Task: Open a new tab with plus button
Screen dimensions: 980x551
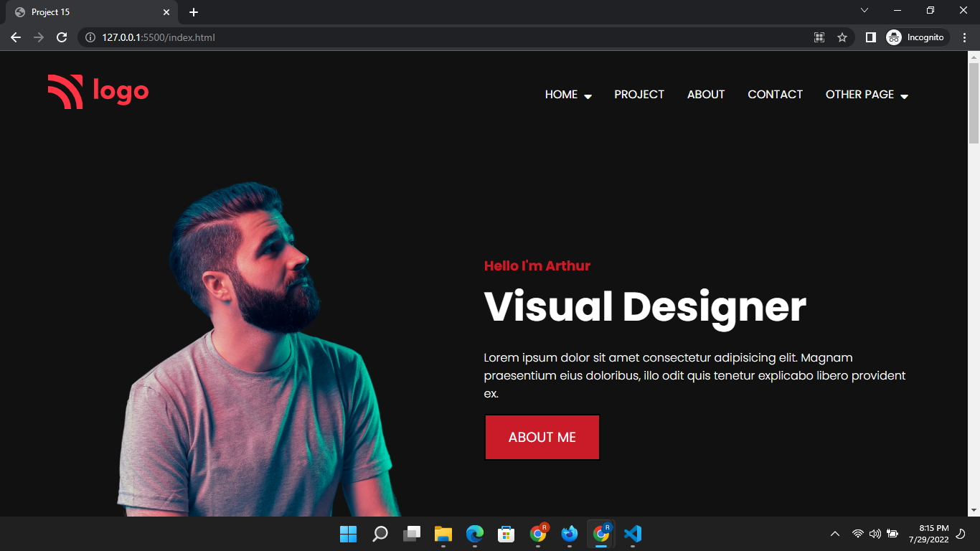Action: [194, 12]
